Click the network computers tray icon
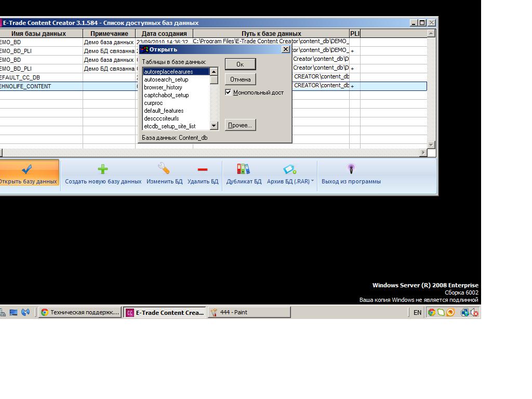 point(464,312)
